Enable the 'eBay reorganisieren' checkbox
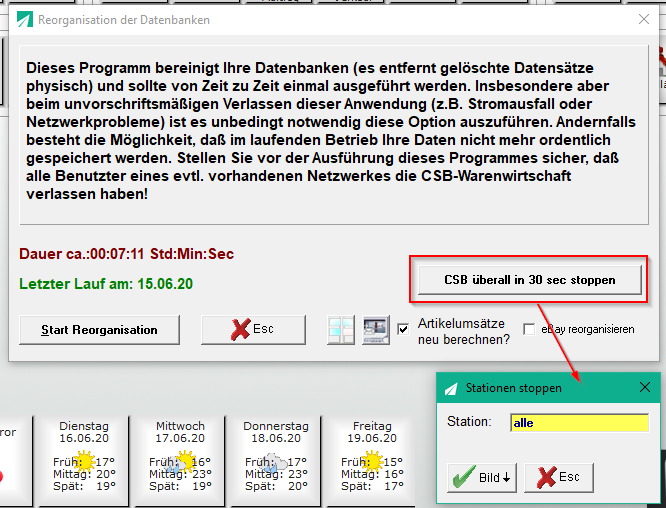 (x=529, y=329)
